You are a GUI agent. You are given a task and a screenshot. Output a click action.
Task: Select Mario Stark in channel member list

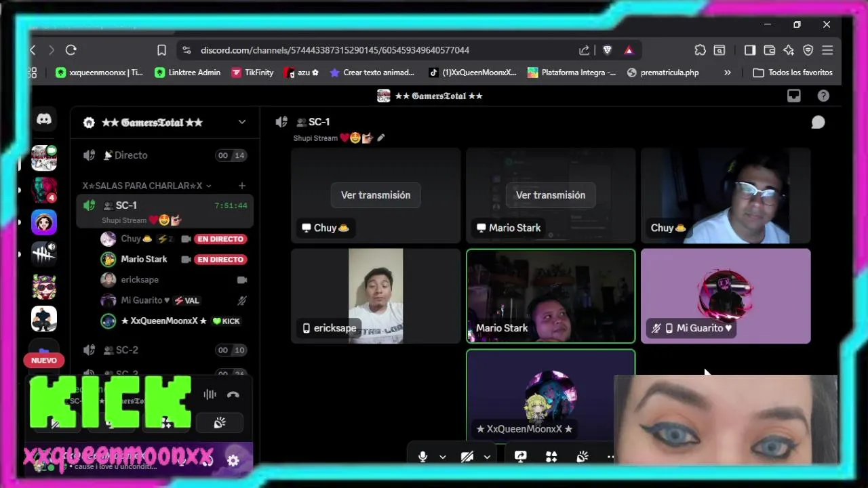174,259
